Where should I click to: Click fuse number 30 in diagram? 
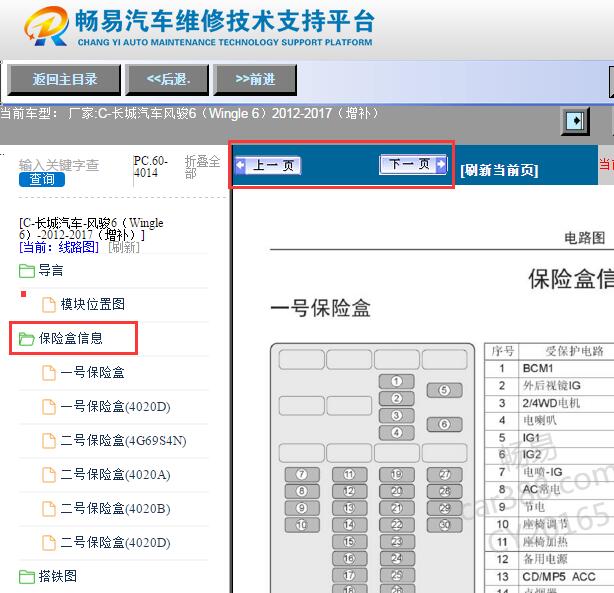pos(444,525)
